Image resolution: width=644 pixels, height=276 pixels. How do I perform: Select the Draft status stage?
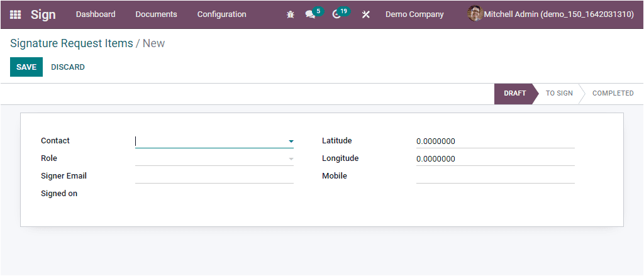pyautogui.click(x=515, y=93)
